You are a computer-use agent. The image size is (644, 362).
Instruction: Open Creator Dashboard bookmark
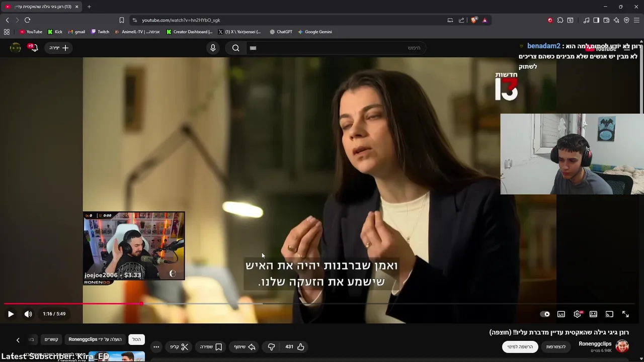coord(190,32)
